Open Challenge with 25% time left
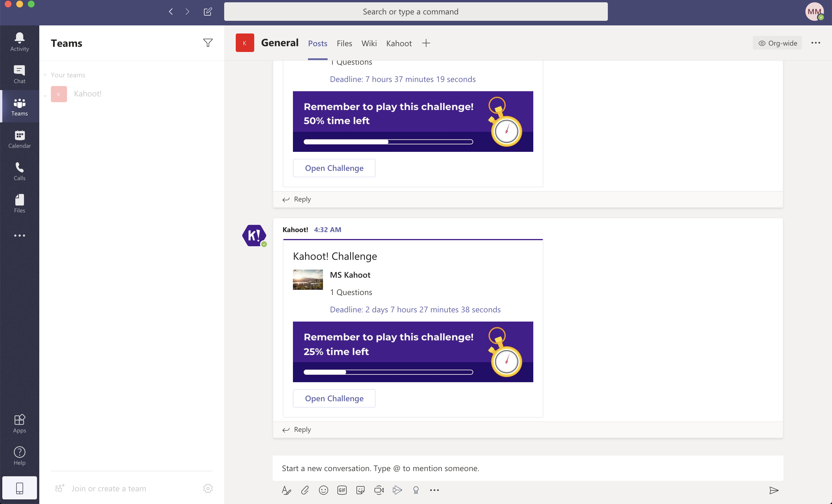 (x=334, y=398)
